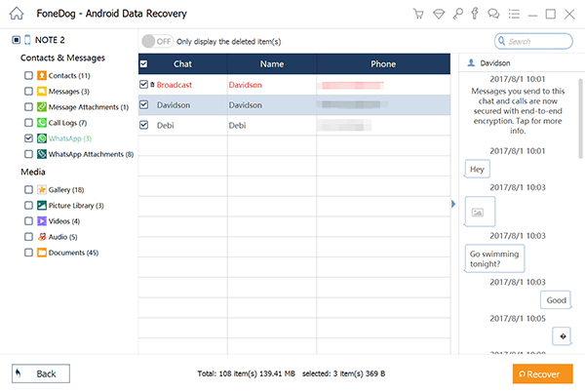
Task: Click the 'Good' message bubble
Action: [x=556, y=300]
